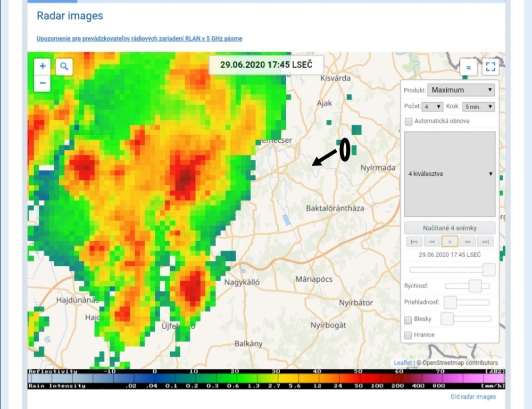Click the Rýchlosť speed slider
Screen dimensions: 532x409
coord(467,286)
